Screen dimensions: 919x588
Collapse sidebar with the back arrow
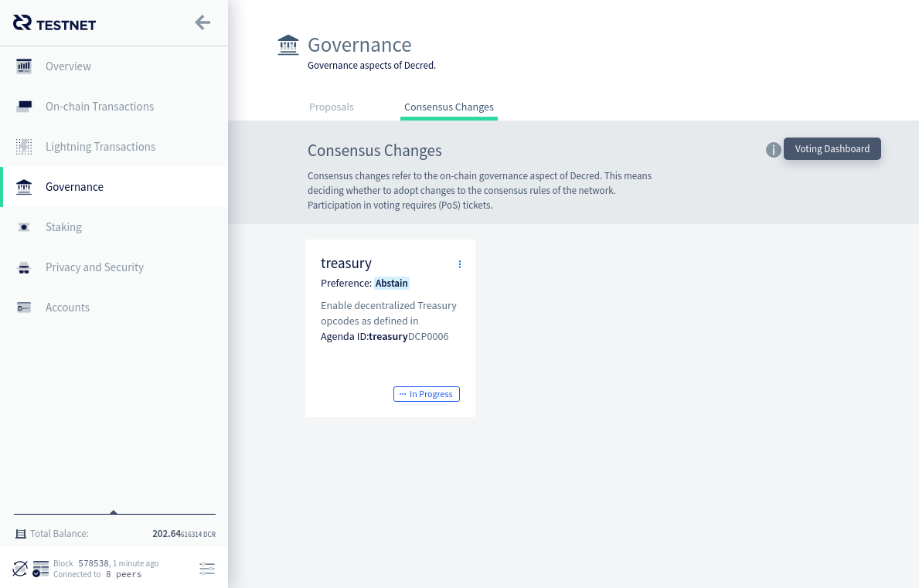pos(203,23)
